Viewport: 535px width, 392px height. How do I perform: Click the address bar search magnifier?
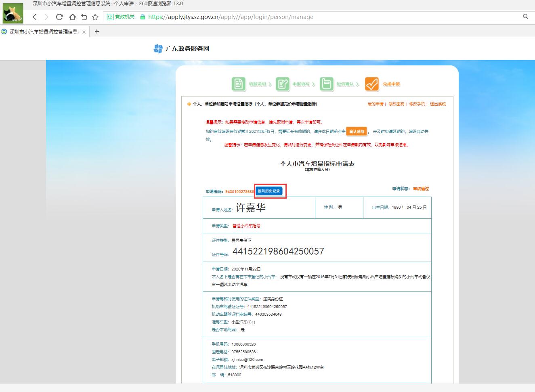[x=525, y=17]
